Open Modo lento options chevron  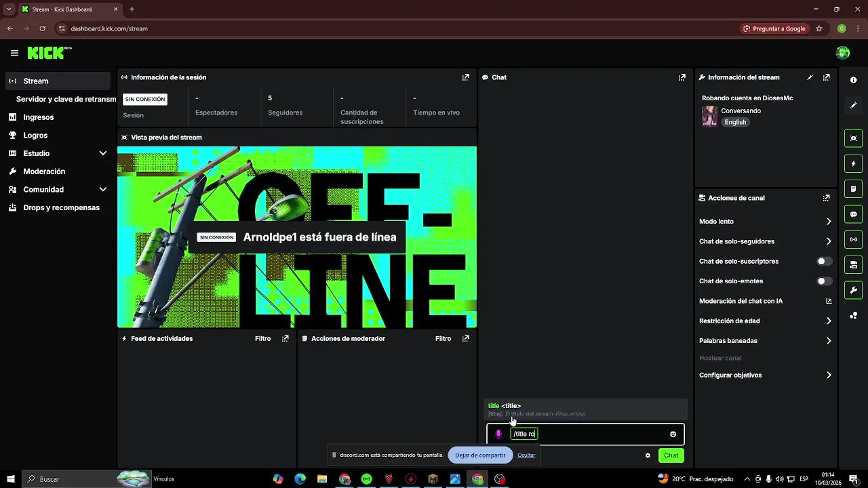(829, 222)
